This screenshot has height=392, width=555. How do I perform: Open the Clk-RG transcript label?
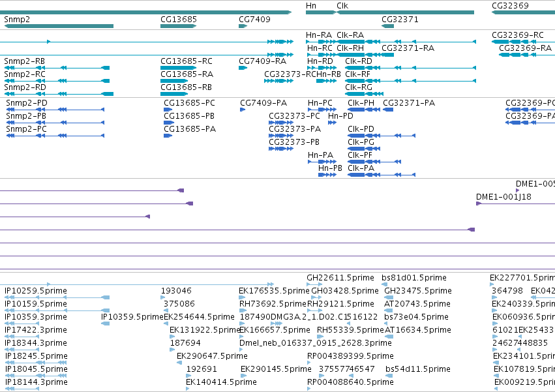[359, 87]
